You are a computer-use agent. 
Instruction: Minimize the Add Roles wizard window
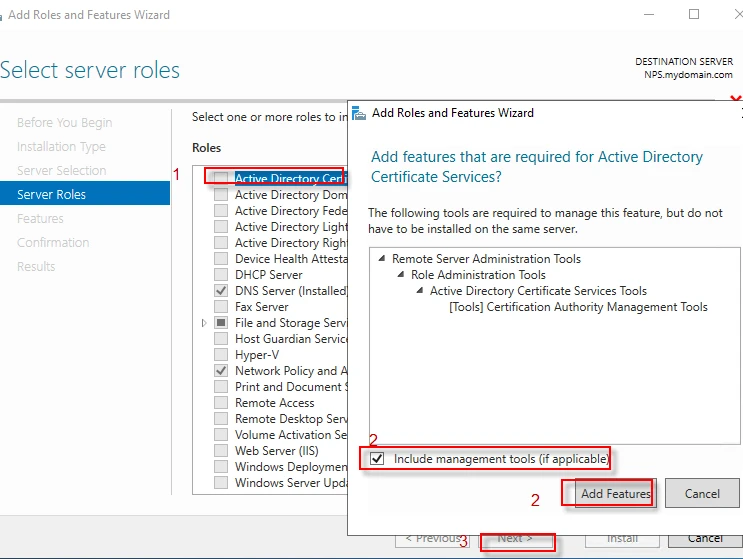[648, 15]
